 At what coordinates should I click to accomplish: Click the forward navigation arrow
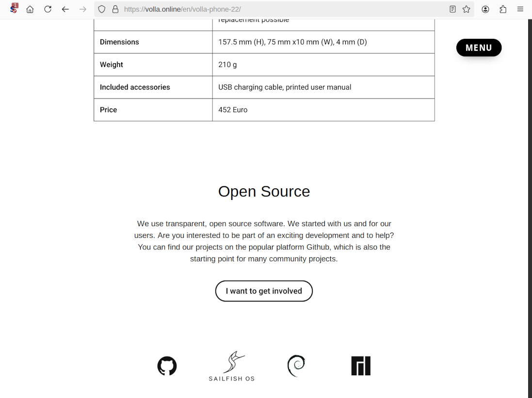[83, 9]
